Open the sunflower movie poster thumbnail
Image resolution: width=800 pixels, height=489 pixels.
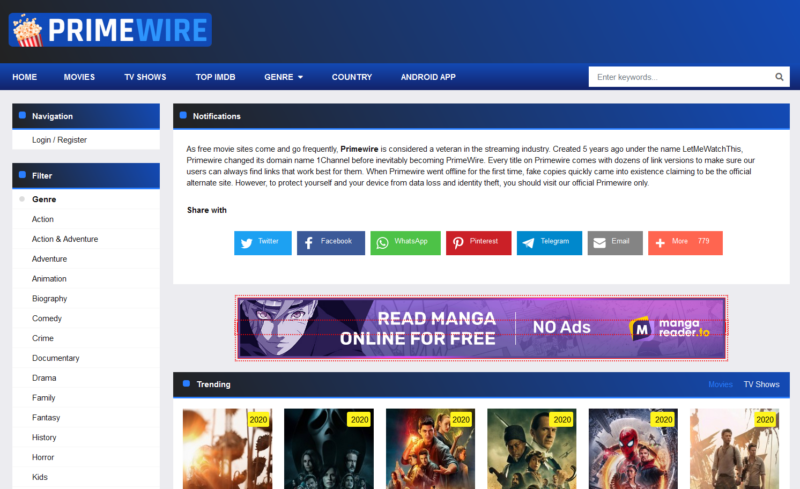228,449
